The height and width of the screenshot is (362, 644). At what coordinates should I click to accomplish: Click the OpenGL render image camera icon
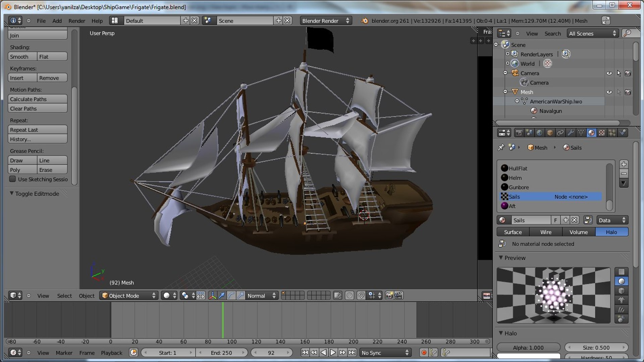pyautogui.click(x=389, y=296)
